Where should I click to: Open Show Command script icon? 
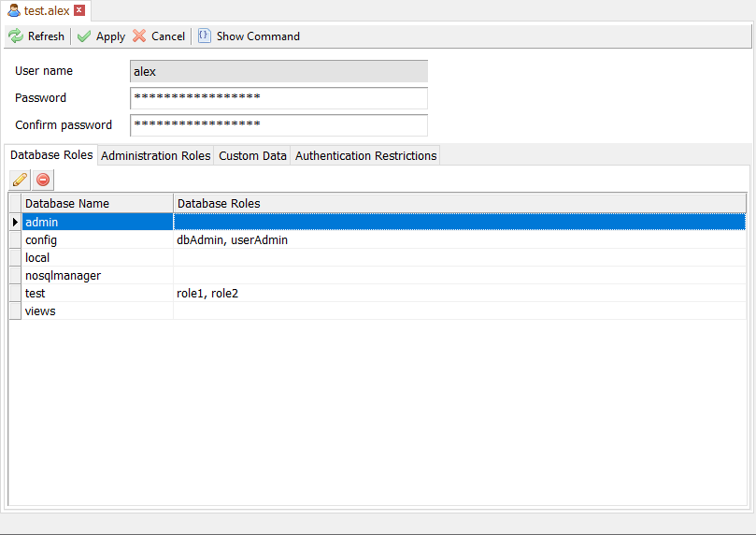[204, 36]
